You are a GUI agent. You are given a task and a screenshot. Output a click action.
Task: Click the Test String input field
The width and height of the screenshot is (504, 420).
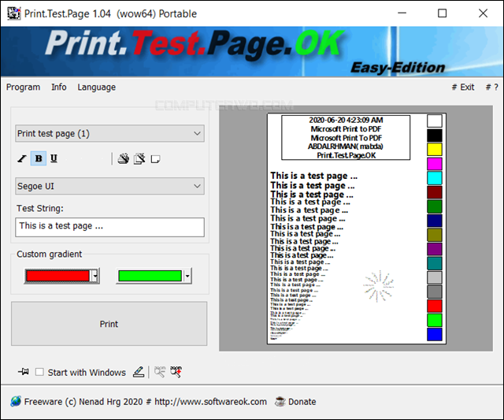click(109, 227)
